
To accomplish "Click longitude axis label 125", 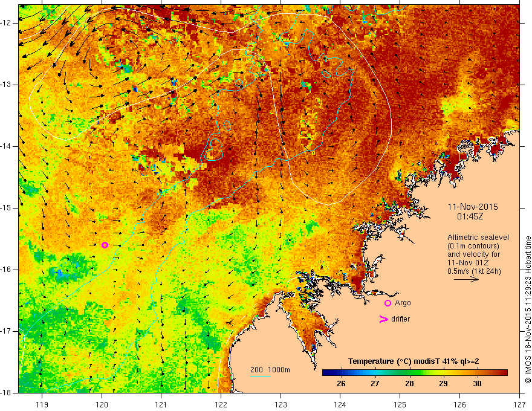I will coord(400,404).
